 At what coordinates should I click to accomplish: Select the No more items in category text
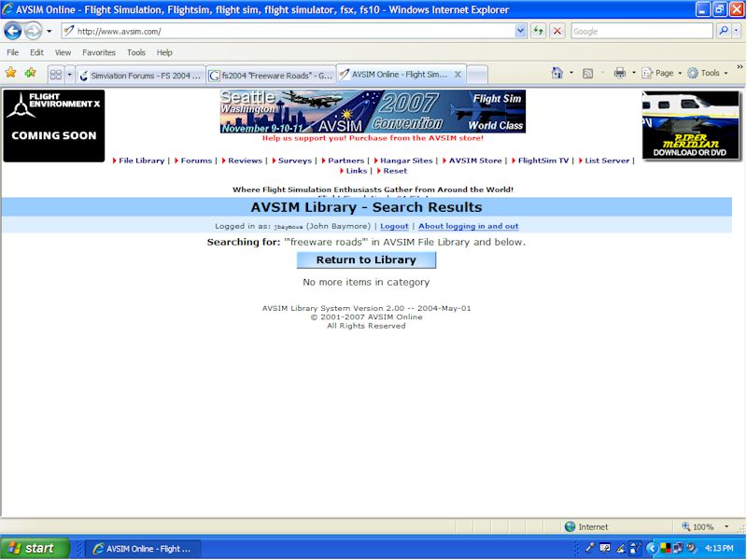pyautogui.click(x=366, y=283)
